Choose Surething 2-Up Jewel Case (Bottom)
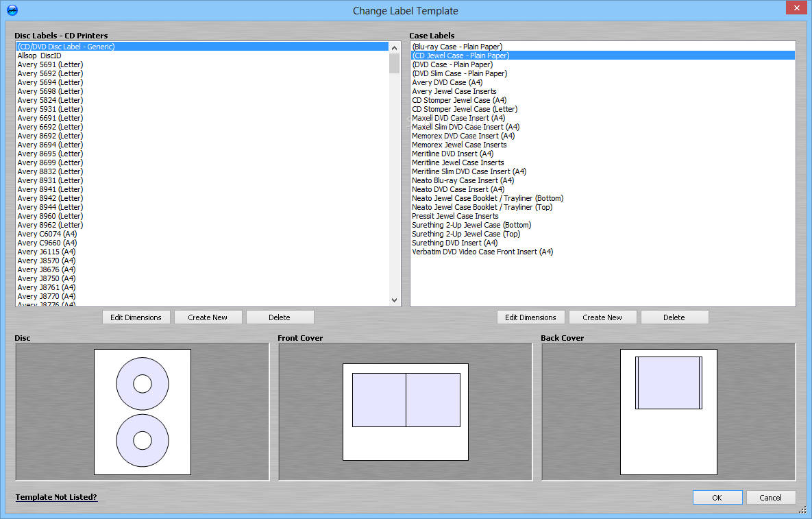 click(603, 225)
